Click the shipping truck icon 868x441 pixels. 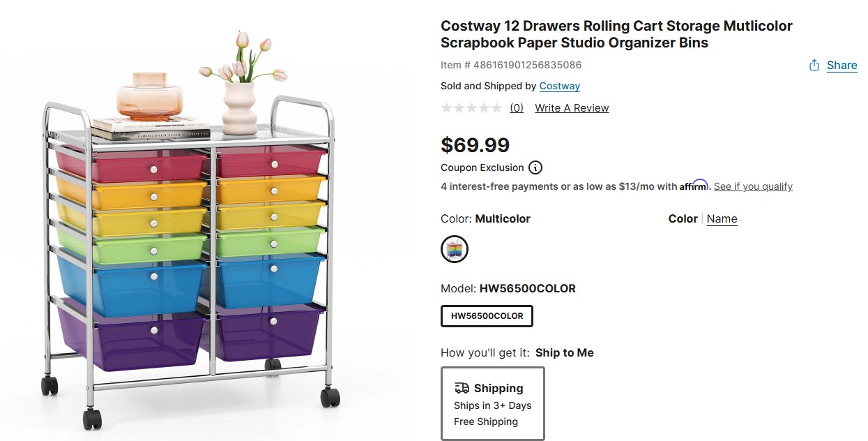(462, 388)
